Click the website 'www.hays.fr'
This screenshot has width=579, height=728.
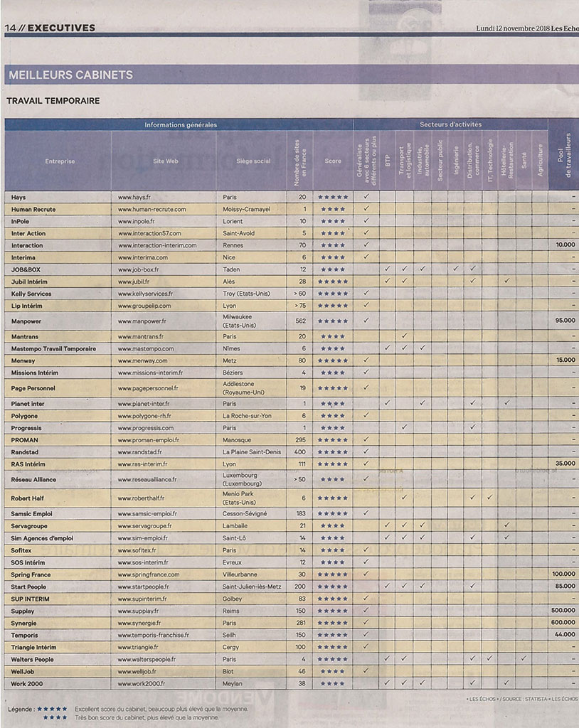[x=134, y=198]
